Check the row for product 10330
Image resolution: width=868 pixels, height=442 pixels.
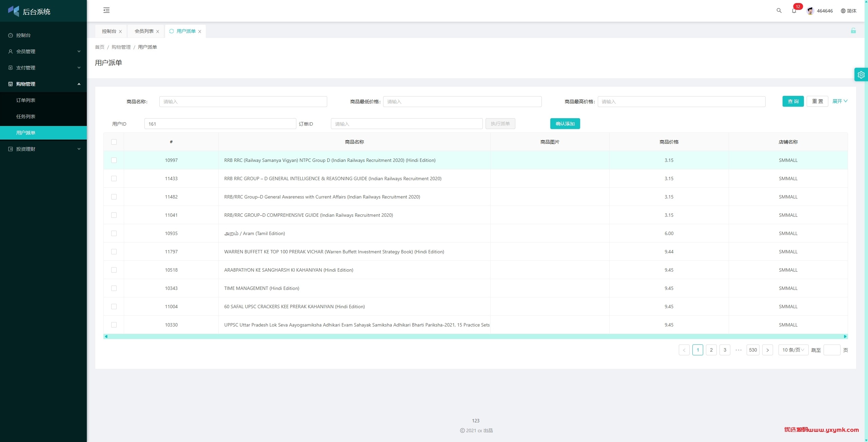114,325
